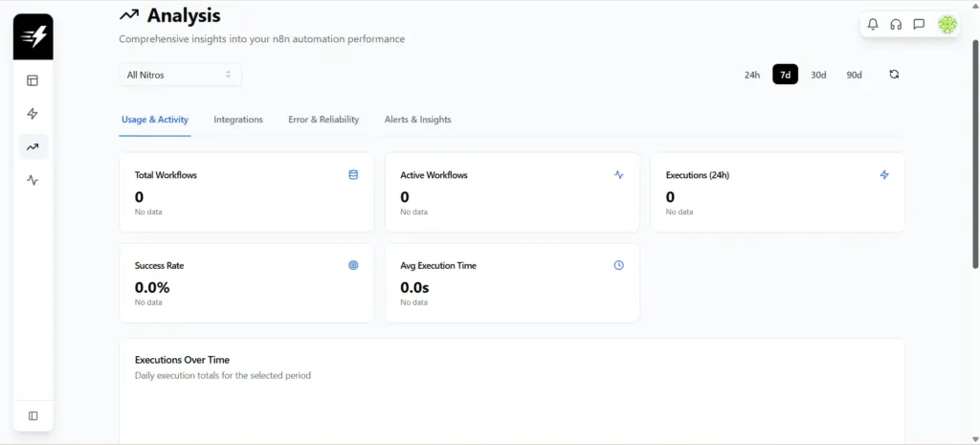Click 'Daily execution totals for the selected period'
Screen dimensions: 980x445
pos(222,376)
